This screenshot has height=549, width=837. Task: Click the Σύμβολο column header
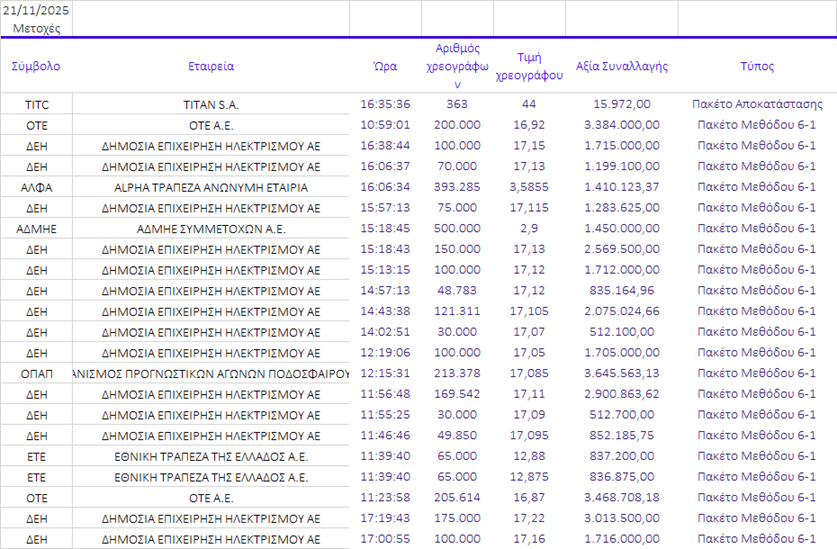pyautogui.click(x=36, y=67)
